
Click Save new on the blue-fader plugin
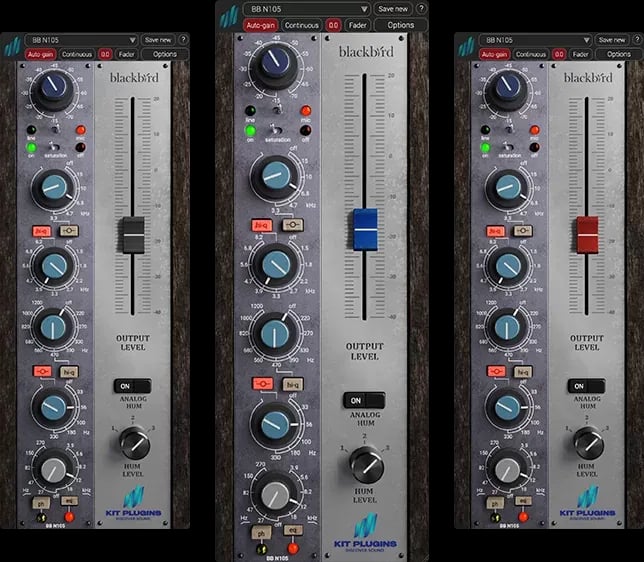point(393,9)
